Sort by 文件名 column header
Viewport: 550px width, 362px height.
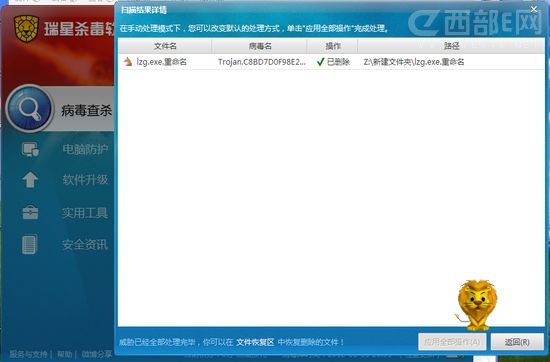coord(165,46)
